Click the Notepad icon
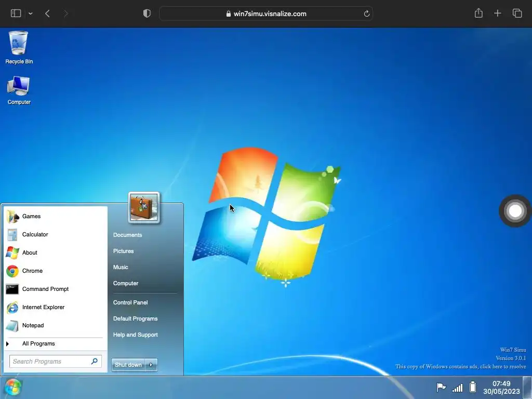This screenshot has height=399, width=532. pyautogui.click(x=12, y=326)
